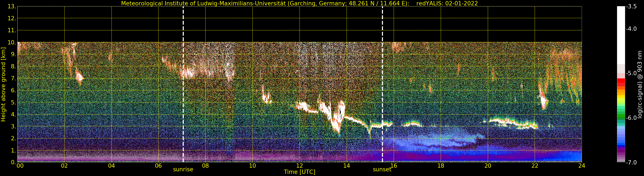The height and width of the screenshot is (176, 644).
Task: Click the height axis tick label 6
Action: point(13,90)
